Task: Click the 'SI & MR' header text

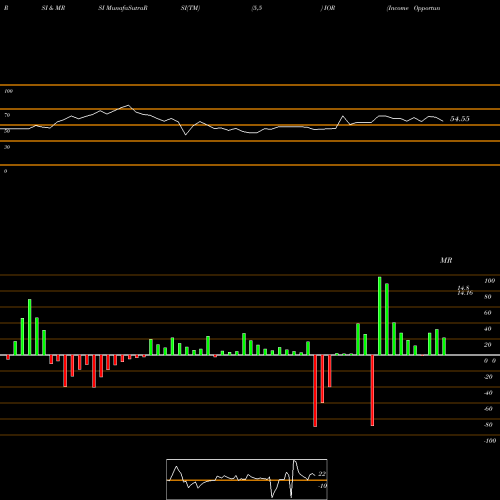Action: pyautogui.click(x=53, y=8)
